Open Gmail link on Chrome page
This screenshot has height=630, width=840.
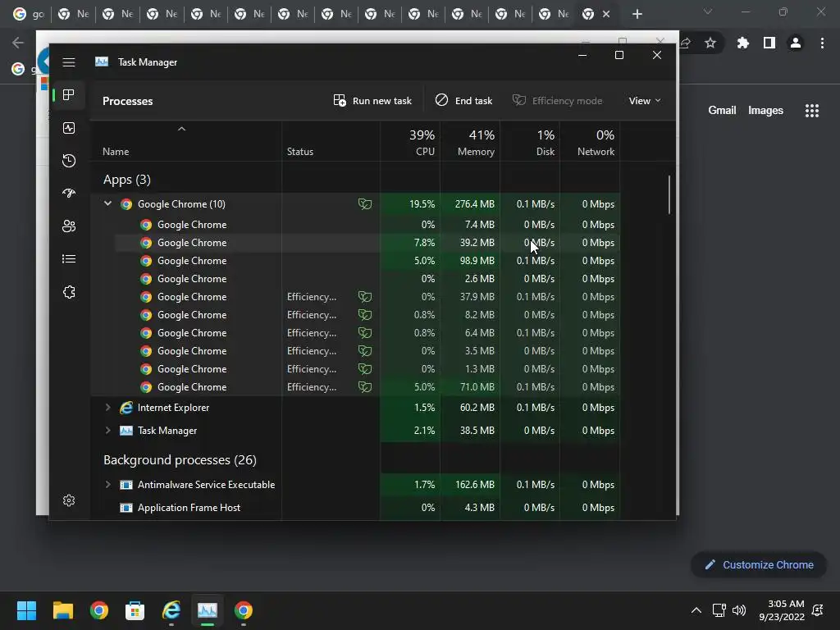click(x=722, y=111)
